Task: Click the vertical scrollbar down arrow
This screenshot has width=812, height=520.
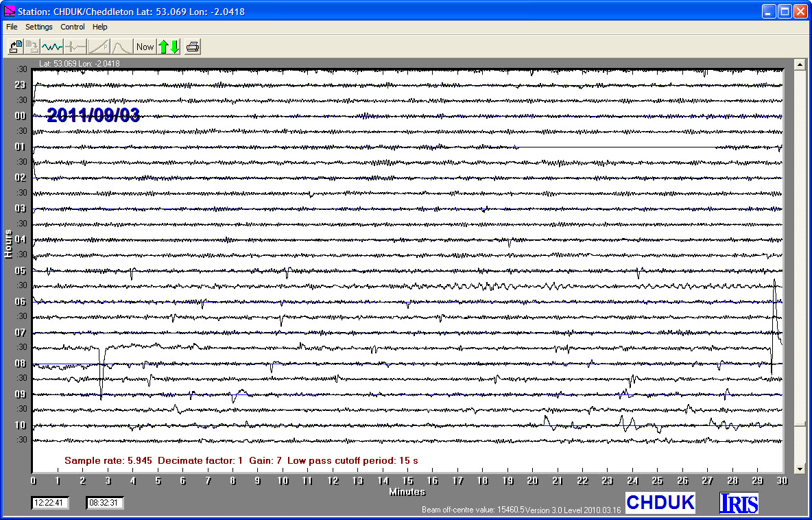Action: click(800, 469)
